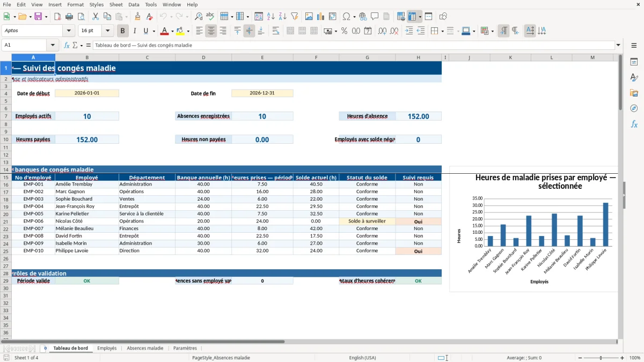Run spelling check
The image size is (644, 362).
pos(210,17)
